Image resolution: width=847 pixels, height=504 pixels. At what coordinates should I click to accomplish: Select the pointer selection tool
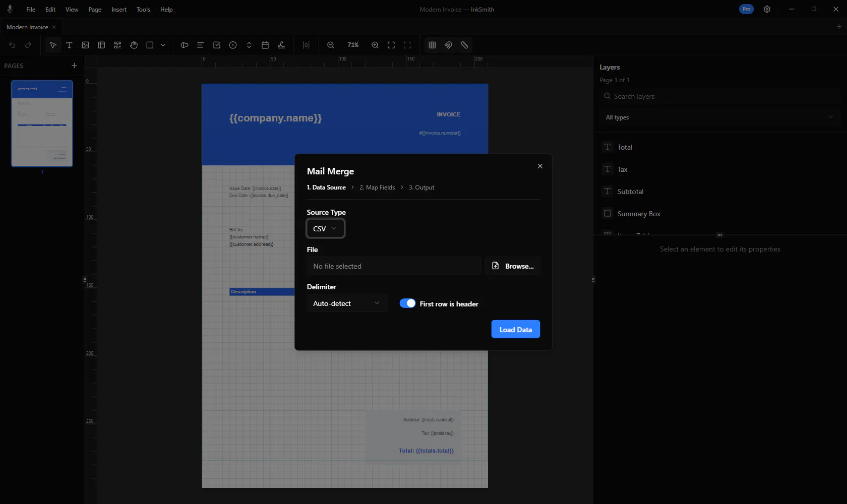(53, 45)
